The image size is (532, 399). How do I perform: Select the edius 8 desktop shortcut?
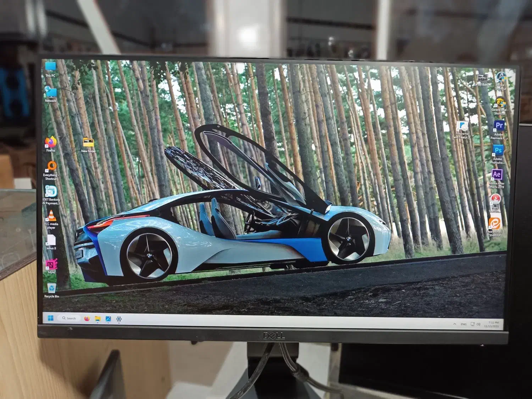click(x=51, y=242)
